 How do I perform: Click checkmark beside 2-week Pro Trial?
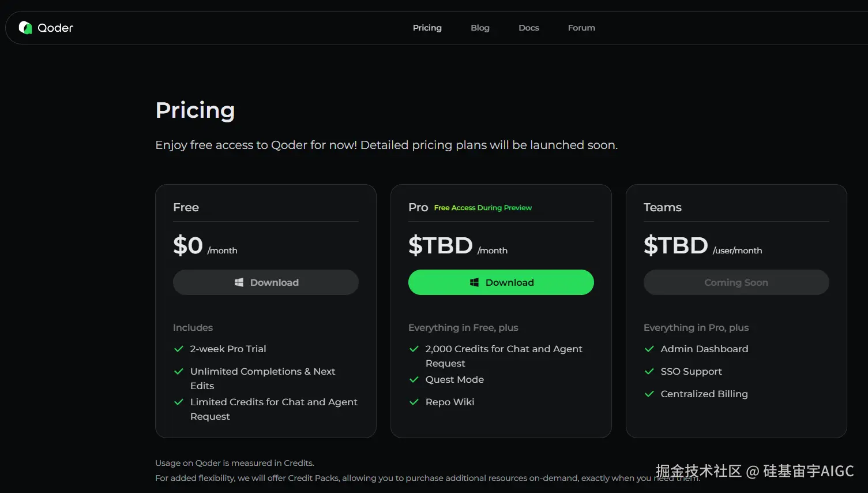(x=179, y=349)
